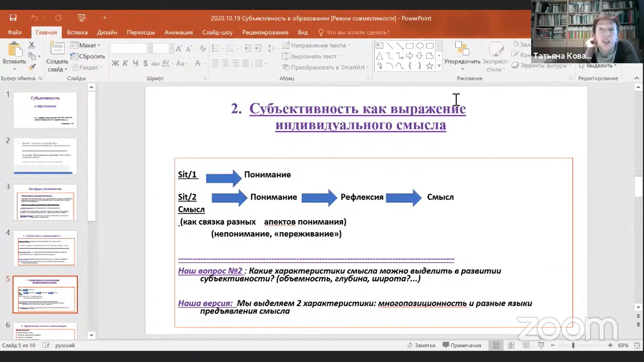Image resolution: width=644 pixels, height=362 pixels.
Task: Click the Save disk icon
Action: point(13,18)
